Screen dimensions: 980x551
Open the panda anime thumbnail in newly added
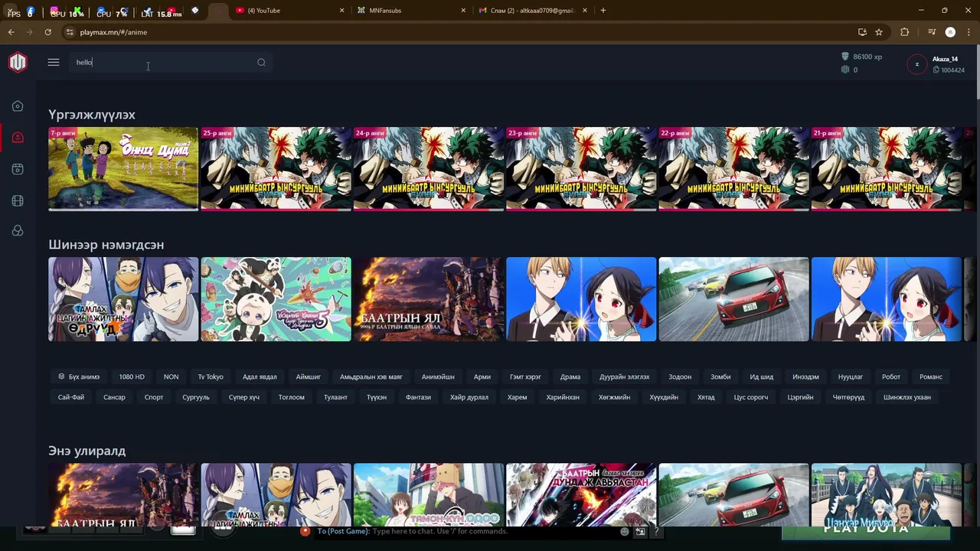pos(276,299)
